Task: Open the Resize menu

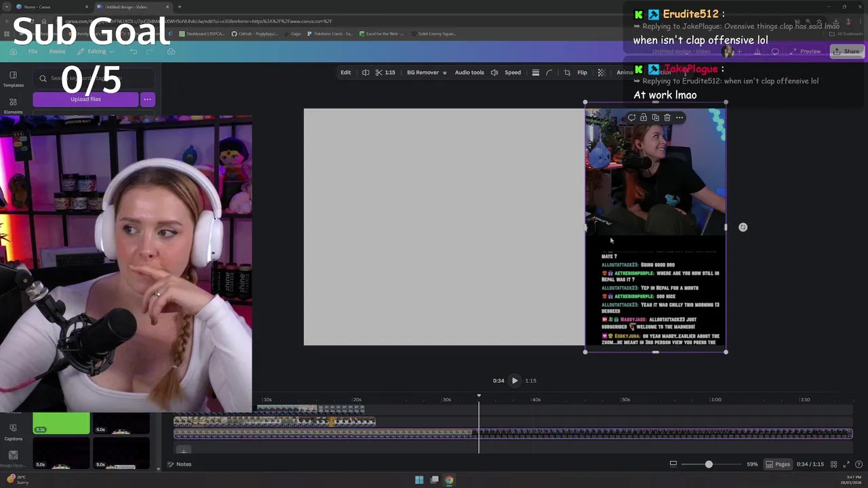Action: pos(57,52)
